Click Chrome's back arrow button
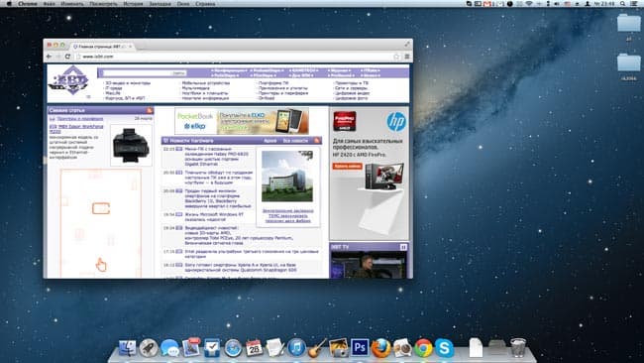644x363 pixels. pos(50,57)
